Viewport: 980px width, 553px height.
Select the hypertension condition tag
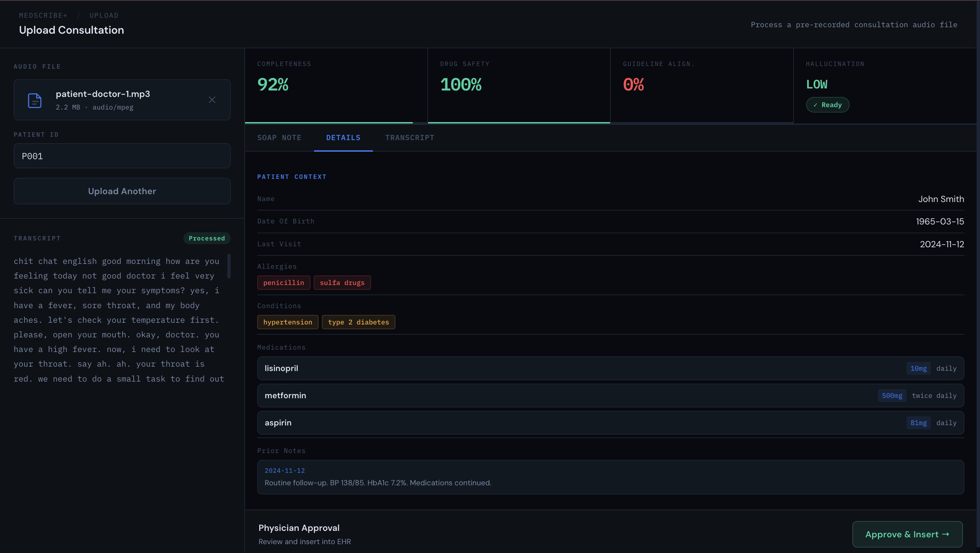tap(287, 322)
